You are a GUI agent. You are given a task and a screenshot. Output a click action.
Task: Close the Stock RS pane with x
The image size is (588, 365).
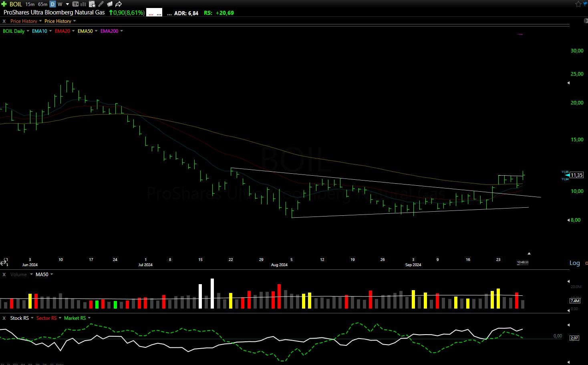[x=4, y=318]
